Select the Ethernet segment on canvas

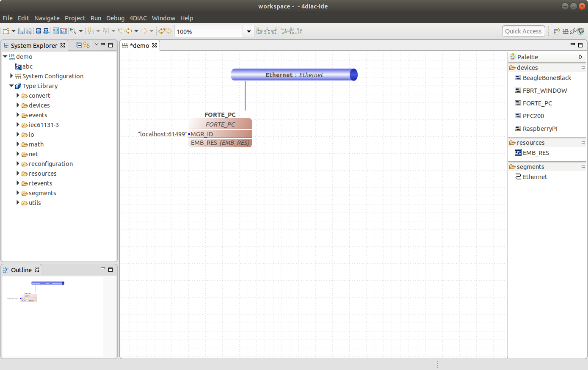coord(294,75)
